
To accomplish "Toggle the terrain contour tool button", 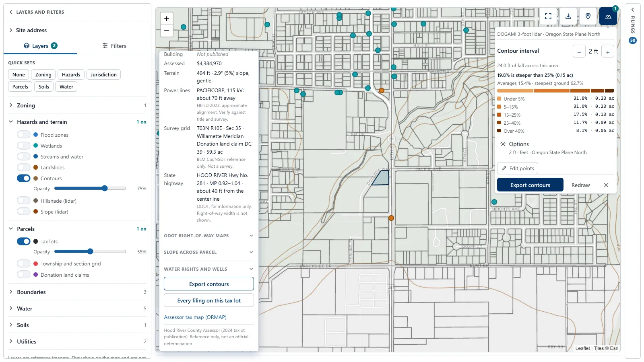I will pos(608,16).
